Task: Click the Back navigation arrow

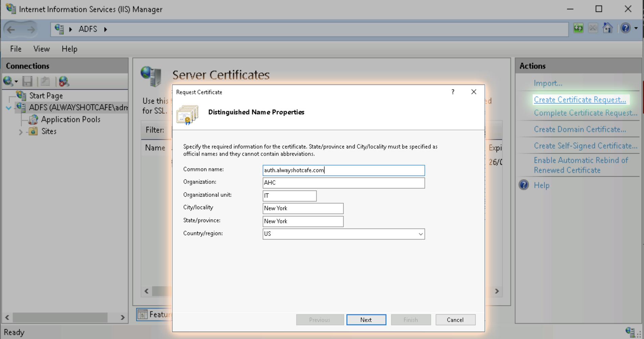Action: coord(10,29)
